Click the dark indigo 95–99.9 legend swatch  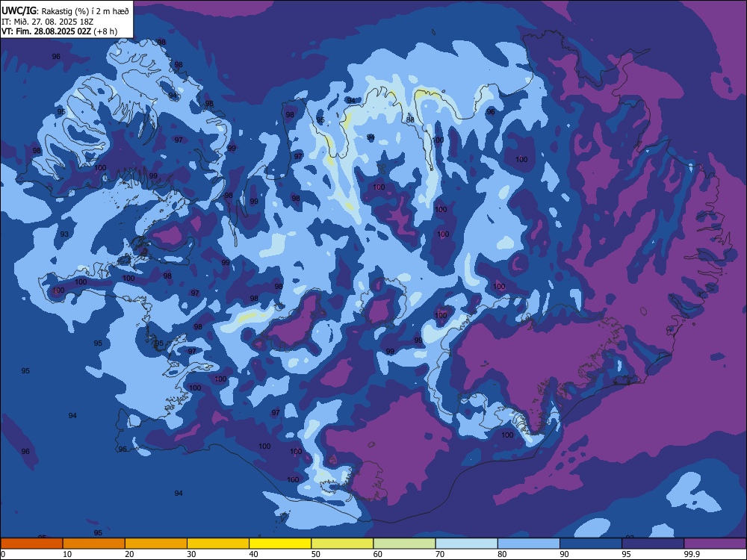click(653, 544)
